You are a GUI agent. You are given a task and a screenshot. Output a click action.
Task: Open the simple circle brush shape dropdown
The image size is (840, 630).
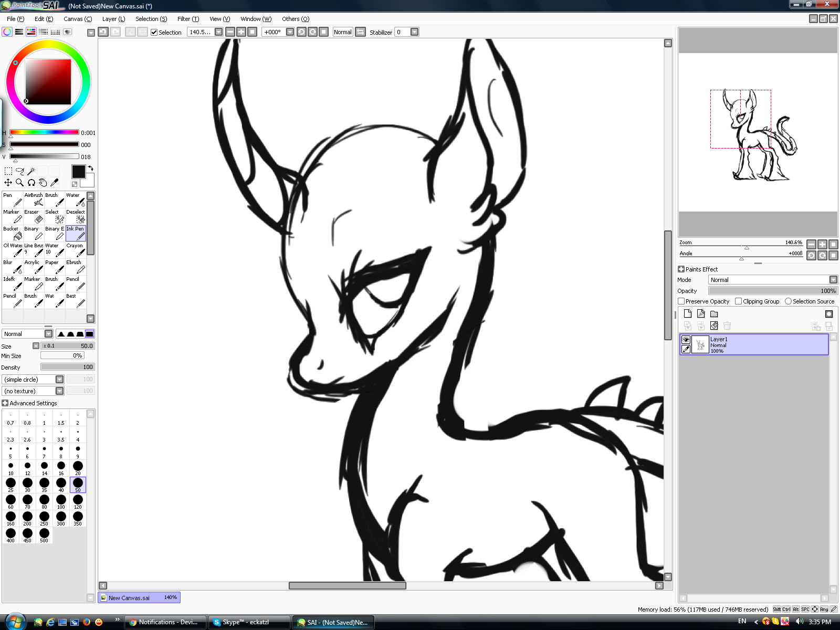[60, 380]
